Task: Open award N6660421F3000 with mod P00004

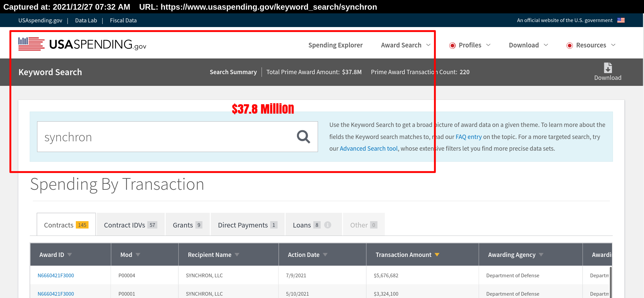Action: tap(56, 275)
